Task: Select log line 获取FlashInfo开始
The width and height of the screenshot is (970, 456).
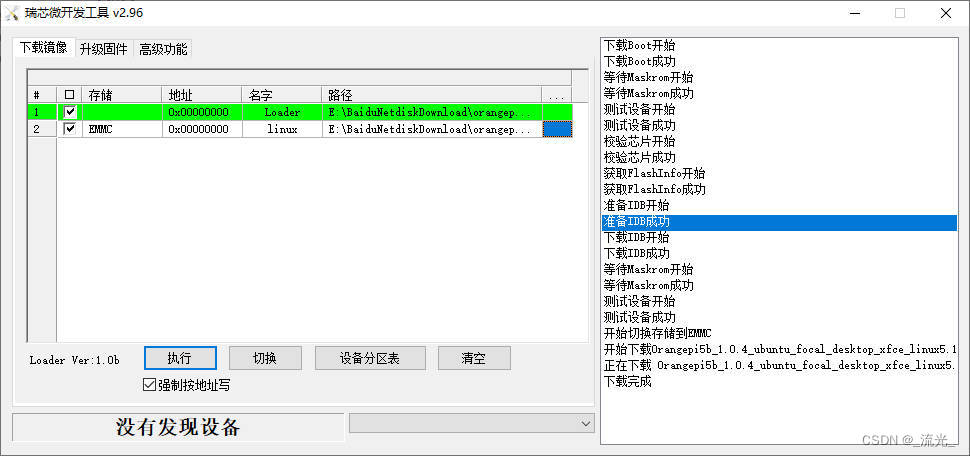Action: tap(779, 173)
